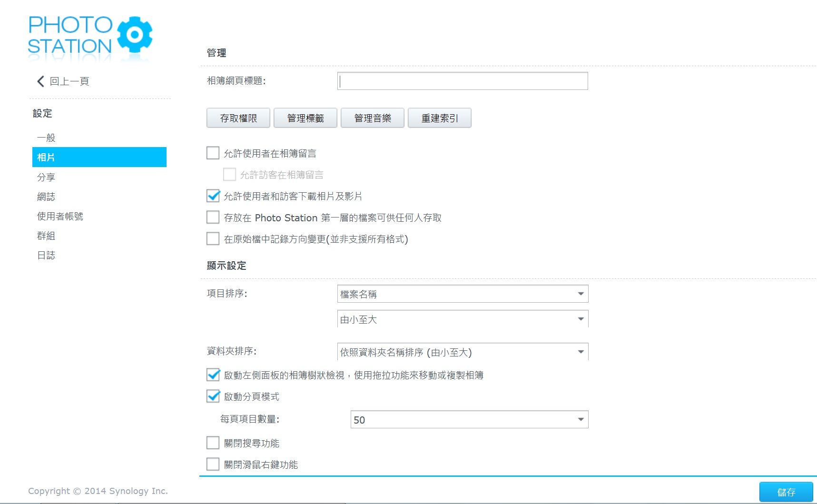Viewport: 817px width, 504px height.
Task: Go to 使用者帳號 settings
Action: (60, 216)
